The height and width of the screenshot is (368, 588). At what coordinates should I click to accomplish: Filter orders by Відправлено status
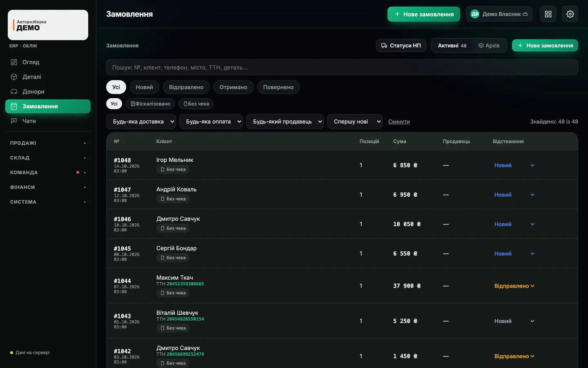pyautogui.click(x=186, y=87)
